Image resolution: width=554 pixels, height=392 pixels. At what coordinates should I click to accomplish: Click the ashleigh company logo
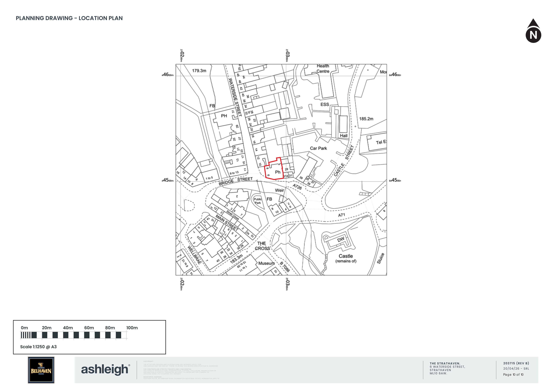(105, 370)
